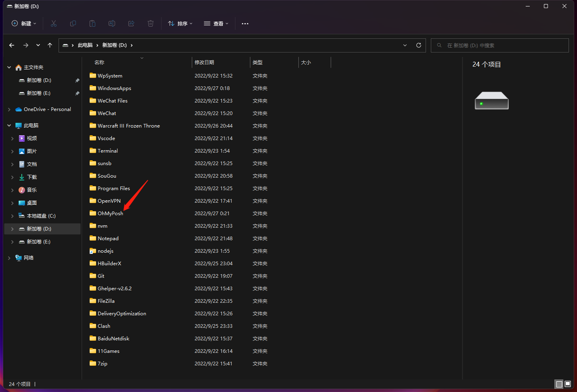Image resolution: width=577 pixels, height=392 pixels.
Task: Collapse the 此电脑 tree node
Action: 9,126
